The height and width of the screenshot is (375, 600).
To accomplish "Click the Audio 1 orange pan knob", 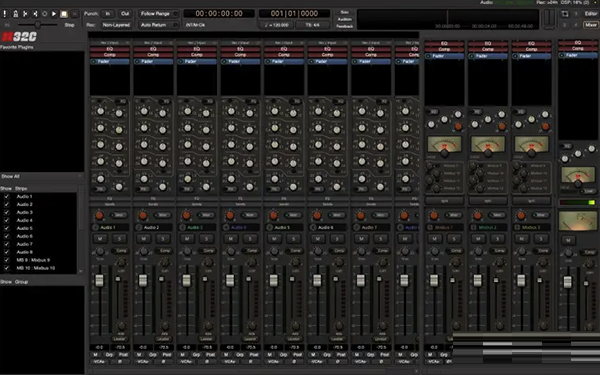I will click(99, 215).
